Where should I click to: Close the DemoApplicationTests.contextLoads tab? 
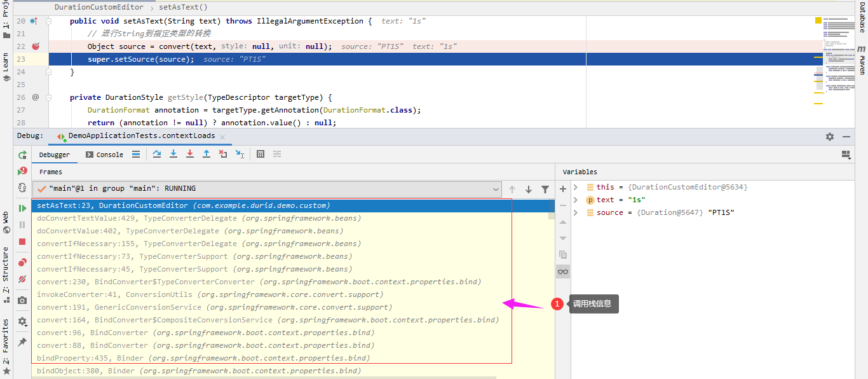(222, 136)
